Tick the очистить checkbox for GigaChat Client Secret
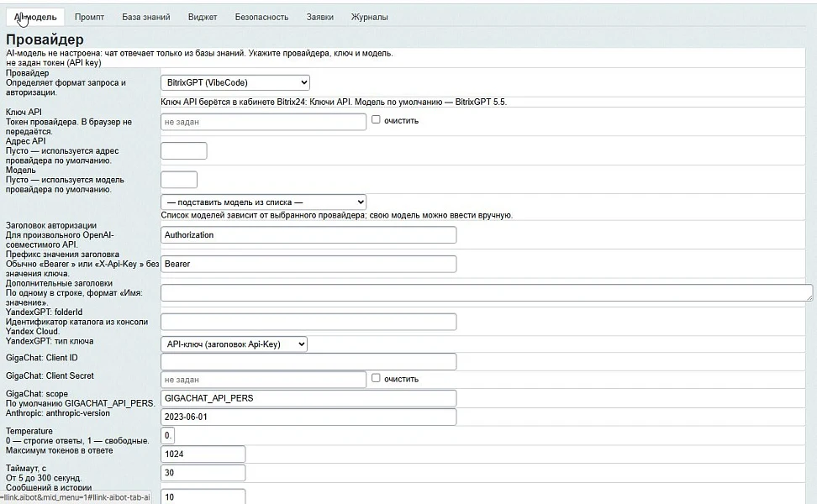The width and height of the screenshot is (817, 504). [376, 378]
